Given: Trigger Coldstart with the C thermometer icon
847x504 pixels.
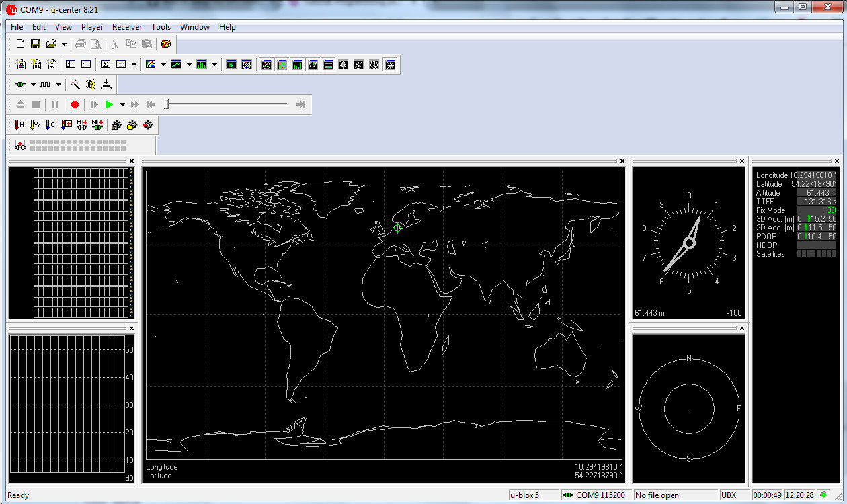Looking at the screenshot, I should pos(51,124).
